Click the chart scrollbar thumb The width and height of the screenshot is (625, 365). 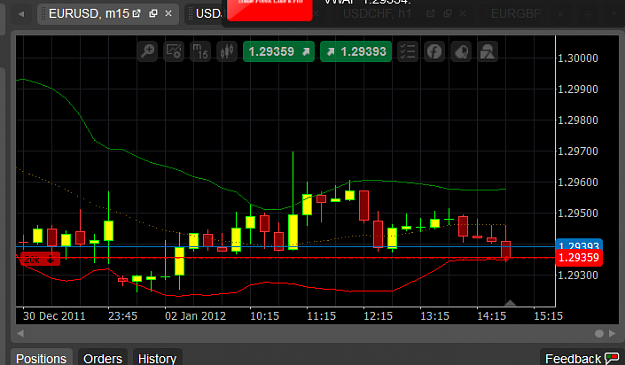[x=599, y=334]
